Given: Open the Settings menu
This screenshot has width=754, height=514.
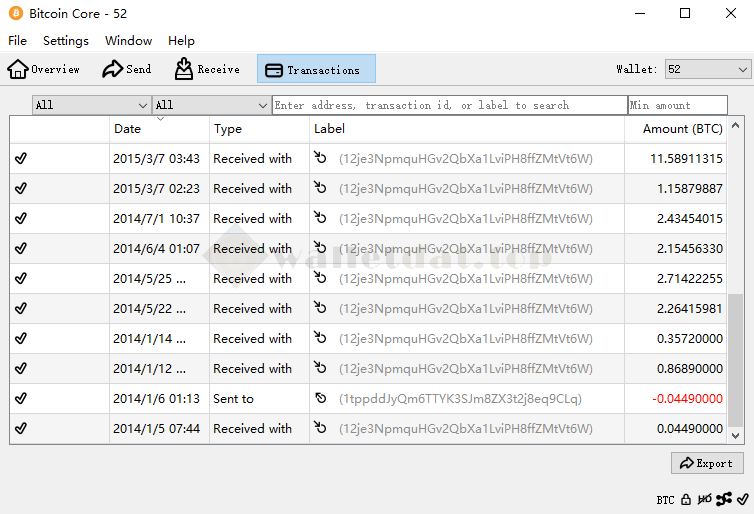Looking at the screenshot, I should [66, 41].
